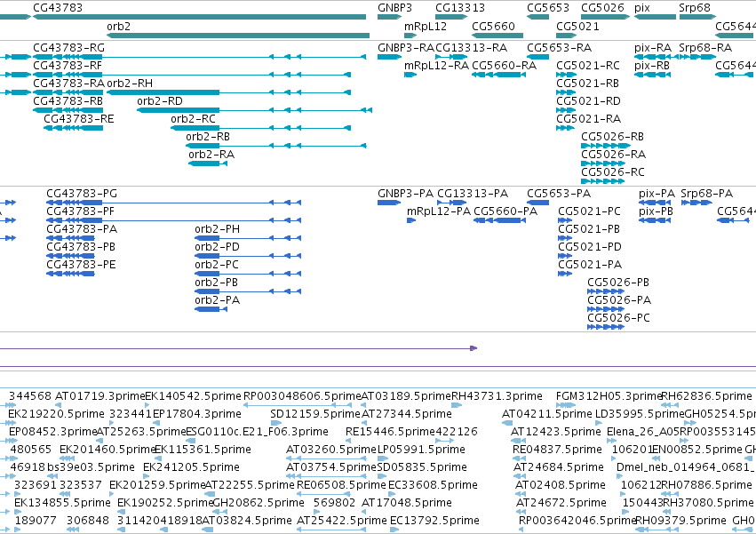Select the CG5660-PA protein label

coord(505,211)
